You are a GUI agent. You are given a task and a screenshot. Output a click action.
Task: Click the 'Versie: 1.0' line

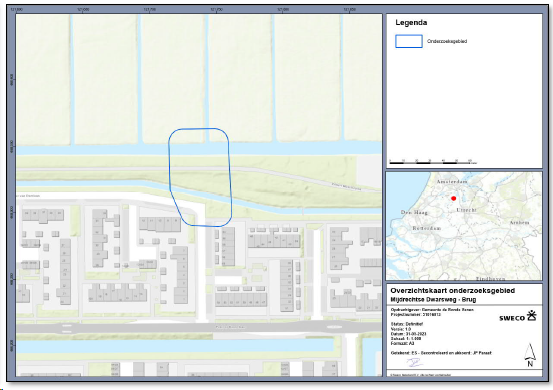pyautogui.click(x=401, y=329)
